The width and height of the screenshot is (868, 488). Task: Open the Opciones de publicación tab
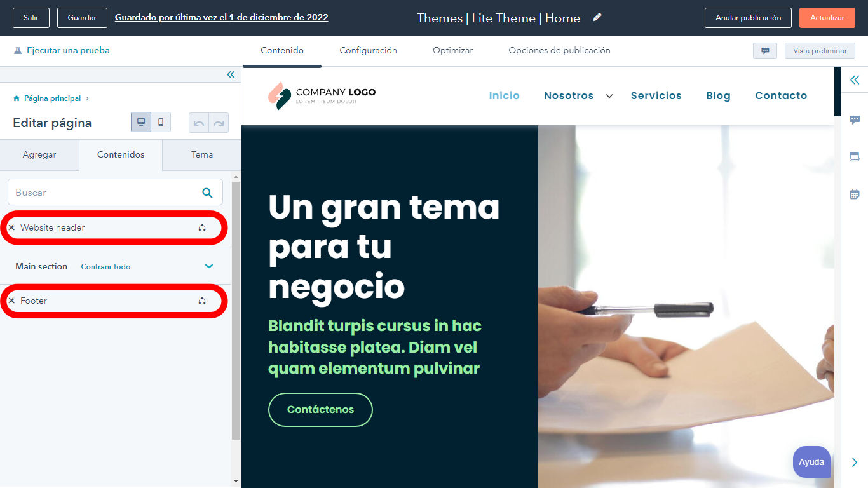pos(559,51)
